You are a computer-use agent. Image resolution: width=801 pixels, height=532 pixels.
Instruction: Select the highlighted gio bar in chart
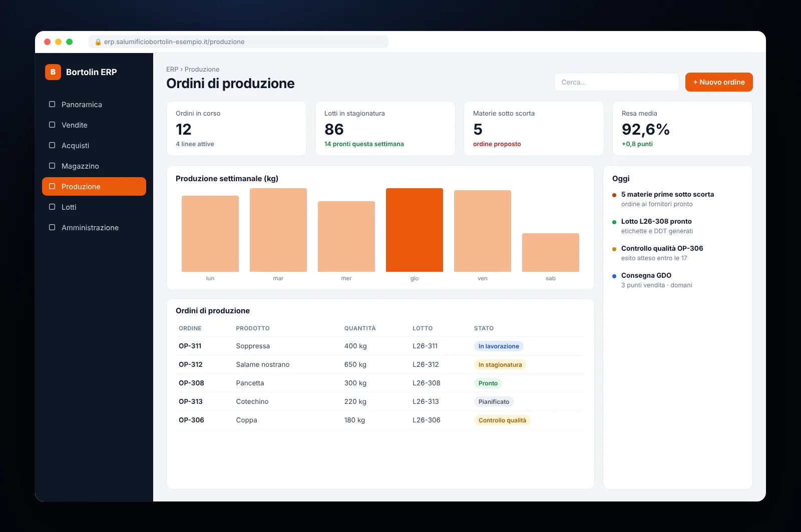(x=415, y=230)
